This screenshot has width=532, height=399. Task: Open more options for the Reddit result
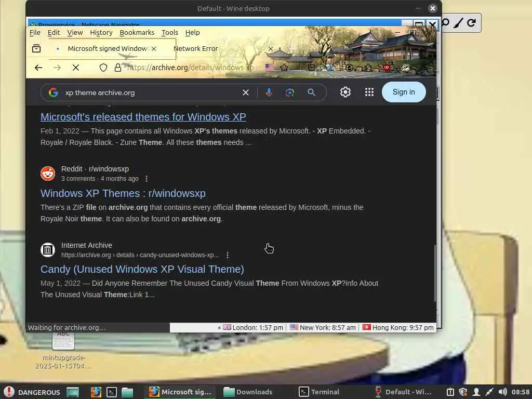click(x=146, y=179)
